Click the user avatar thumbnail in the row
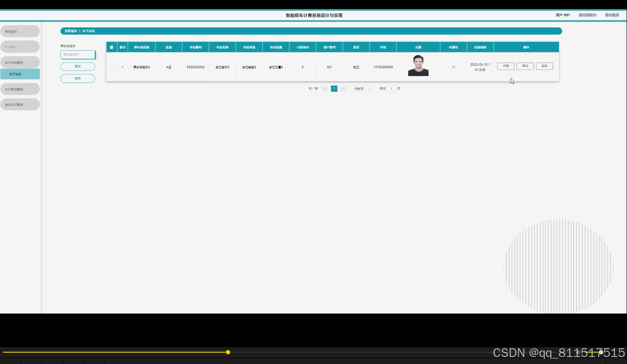Viewport: 627px width, 364px height. [418, 66]
